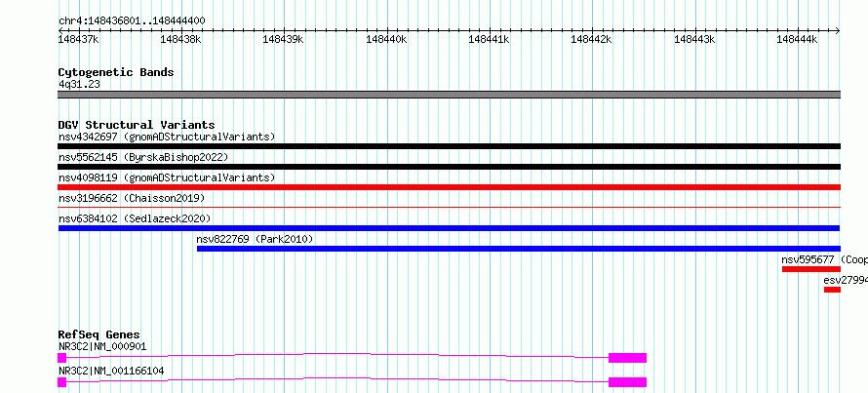The image size is (868, 393).
Task: Click the DGV Structural Variants track title
Action: click(x=137, y=125)
